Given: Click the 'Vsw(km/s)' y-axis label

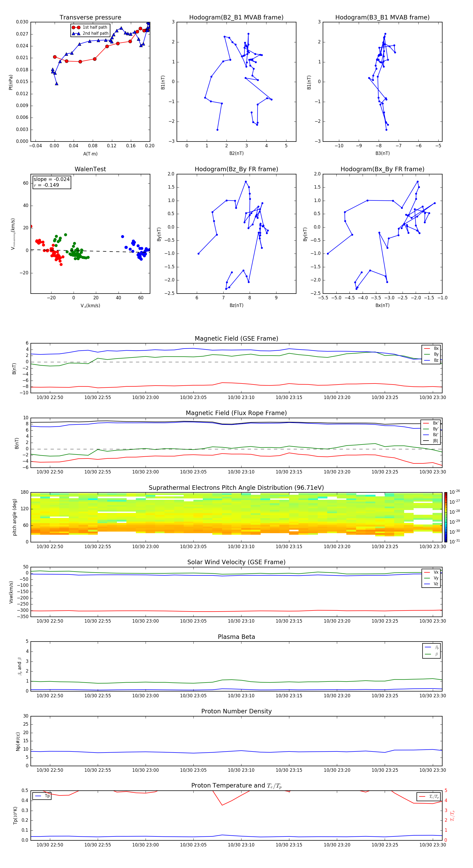Looking at the screenshot, I should 11,592.
